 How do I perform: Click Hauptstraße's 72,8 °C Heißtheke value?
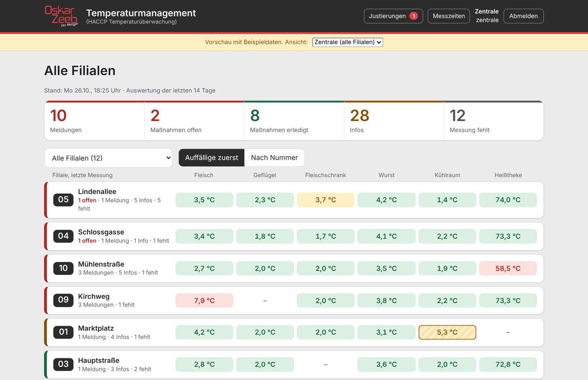(508, 364)
